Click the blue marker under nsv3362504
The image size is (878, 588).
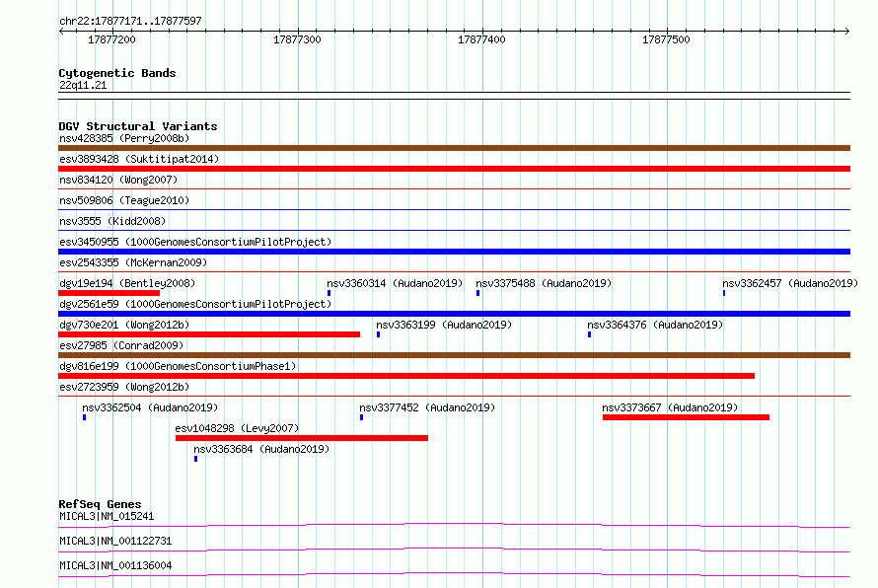[85, 417]
